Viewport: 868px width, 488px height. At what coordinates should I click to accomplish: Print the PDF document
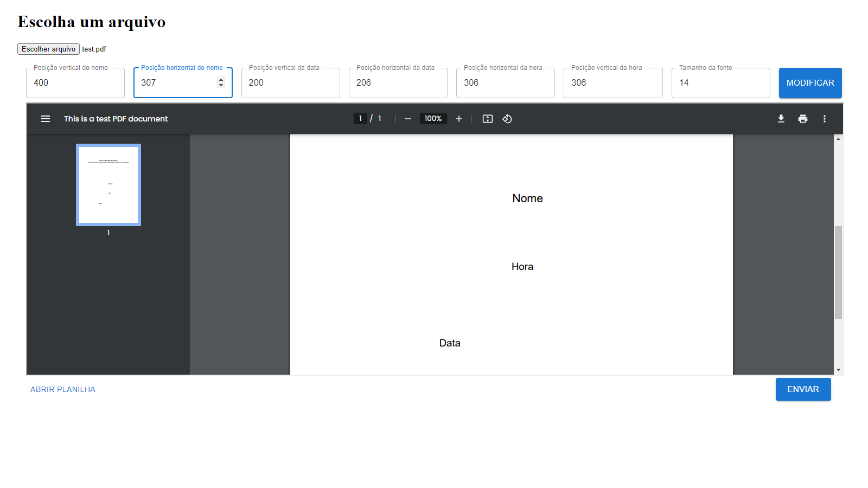(x=803, y=119)
